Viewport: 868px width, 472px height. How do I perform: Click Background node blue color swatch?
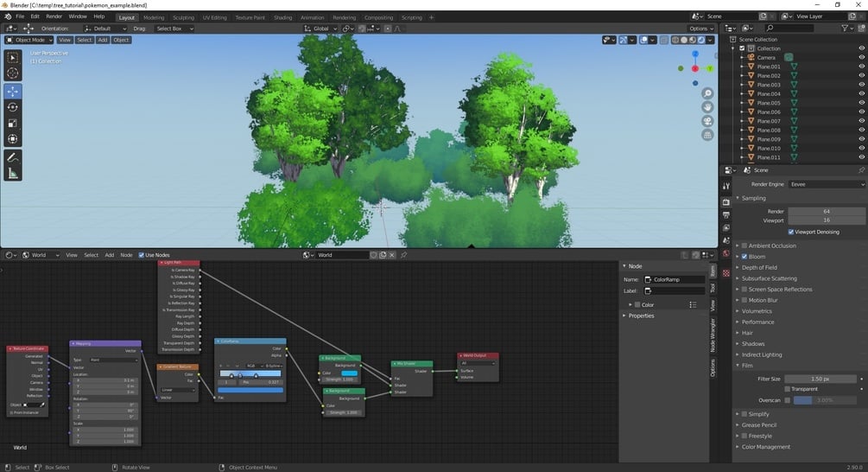(349, 373)
